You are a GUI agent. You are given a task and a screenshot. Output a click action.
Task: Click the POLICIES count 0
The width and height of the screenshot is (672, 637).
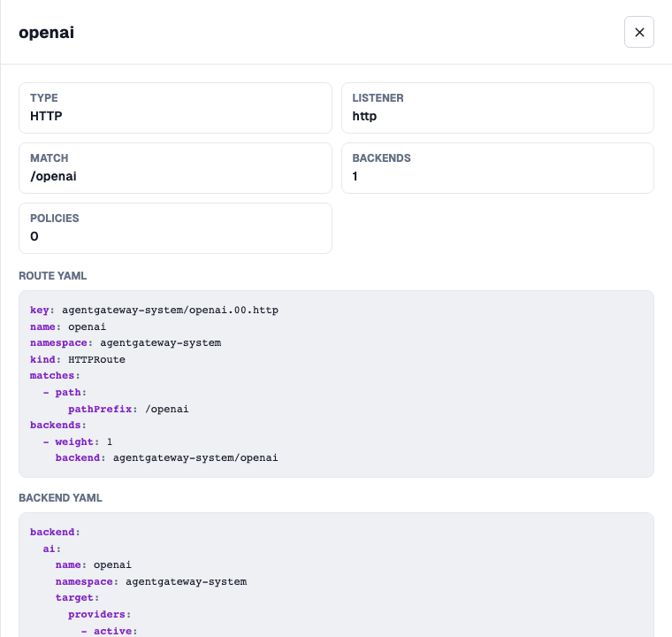pos(34,236)
